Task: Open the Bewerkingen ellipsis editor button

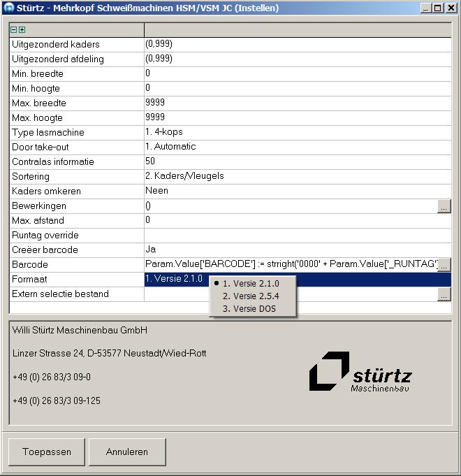Action: pyautogui.click(x=444, y=206)
